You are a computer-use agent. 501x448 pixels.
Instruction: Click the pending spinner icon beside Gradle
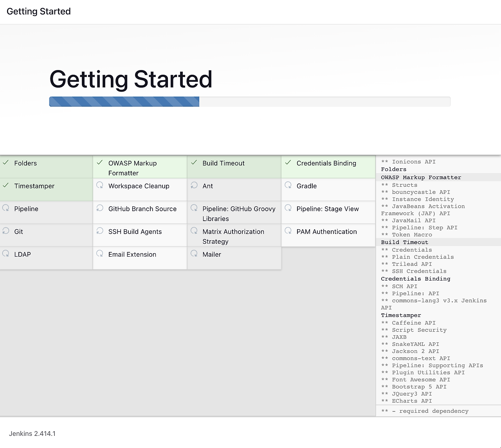click(288, 185)
